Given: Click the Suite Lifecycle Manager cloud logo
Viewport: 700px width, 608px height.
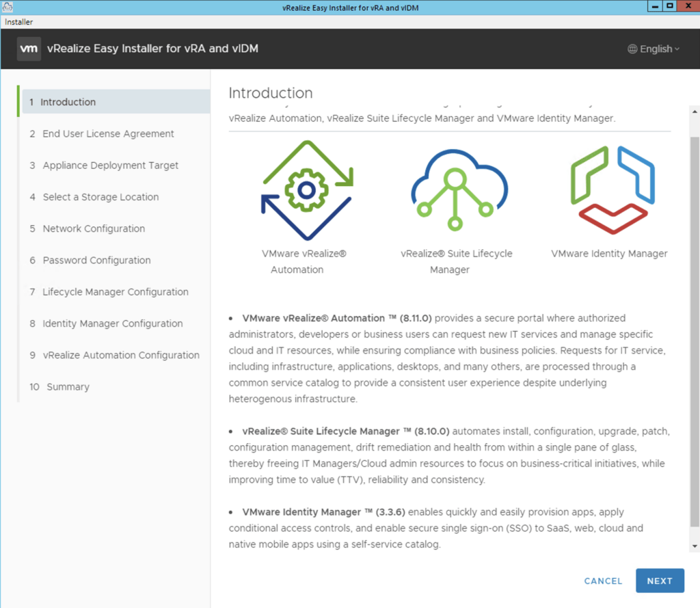Looking at the screenshot, I should point(459,190).
